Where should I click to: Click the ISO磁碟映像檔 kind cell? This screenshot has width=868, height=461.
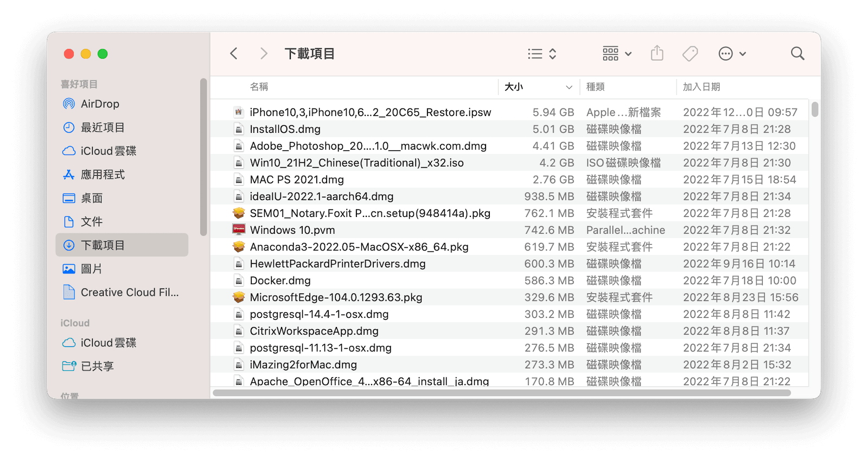[x=623, y=163]
